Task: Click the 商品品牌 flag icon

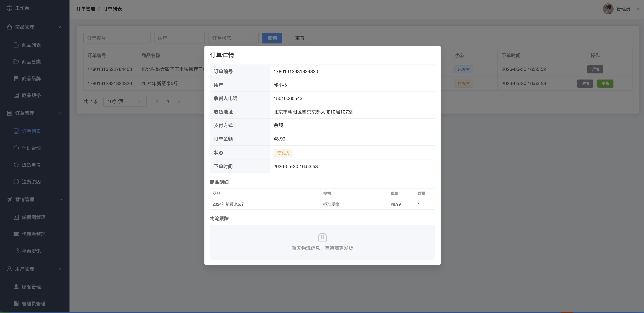Action: pos(16,79)
